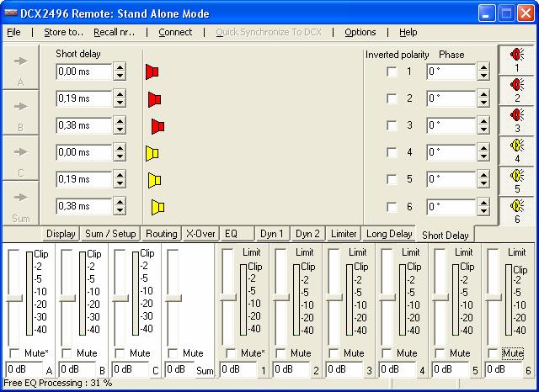Viewport: 539px width, 392px height.
Task: Enable inverted polarity for output 1
Action: (x=392, y=72)
